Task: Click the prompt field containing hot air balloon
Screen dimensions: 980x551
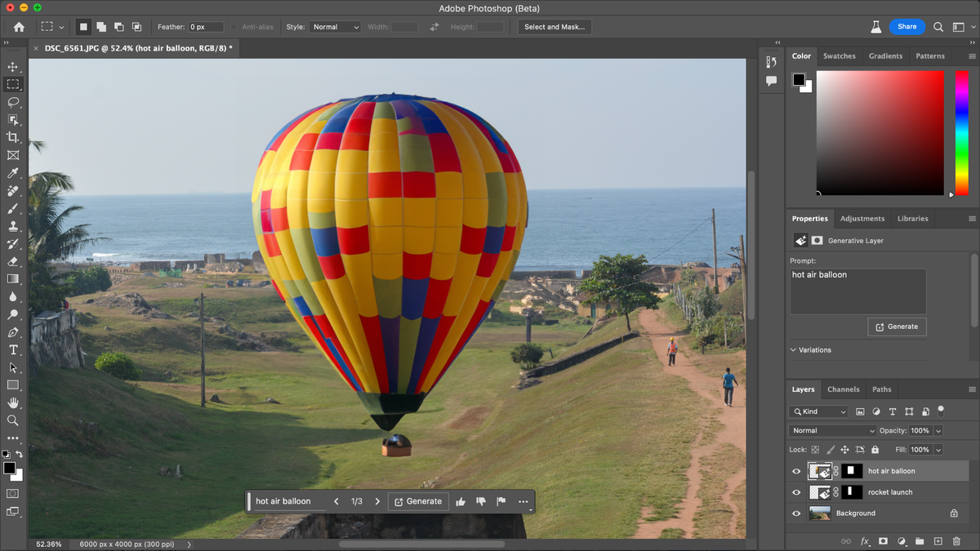Action: [x=857, y=290]
